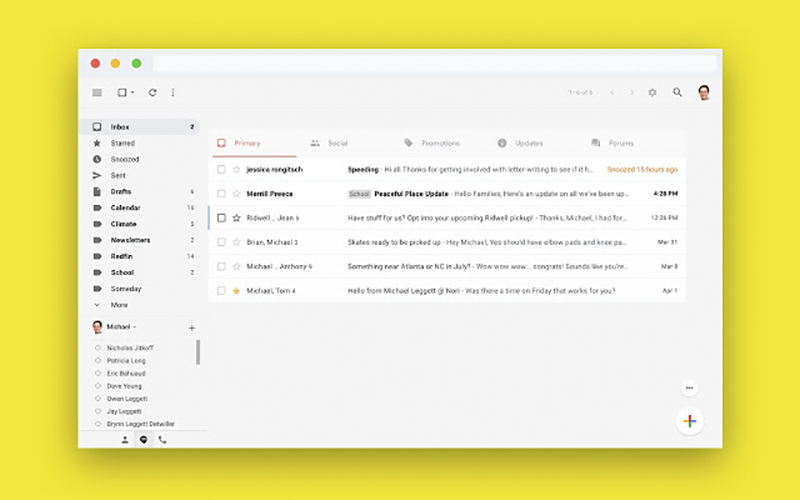Viewport: 800px width, 500px height.
Task: Click the plus icon next to Michael
Action: click(x=192, y=328)
